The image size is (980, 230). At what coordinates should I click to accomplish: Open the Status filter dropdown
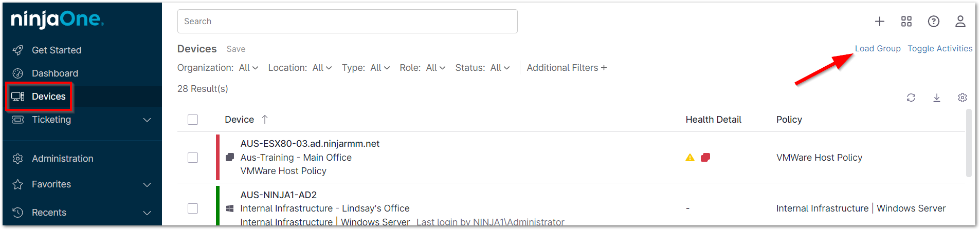(x=500, y=68)
